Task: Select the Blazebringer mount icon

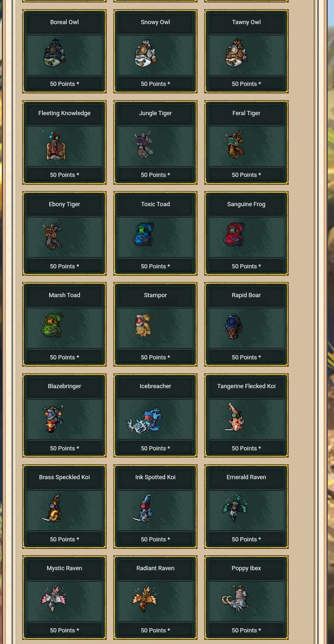Action: 53,419
